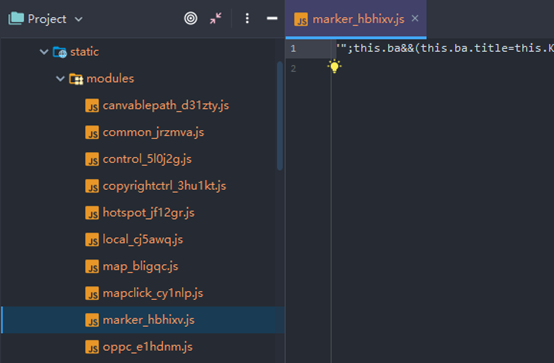Click JS icon of common_jrzmva.js
Viewport: 554px width, 363px height.
[x=92, y=132]
